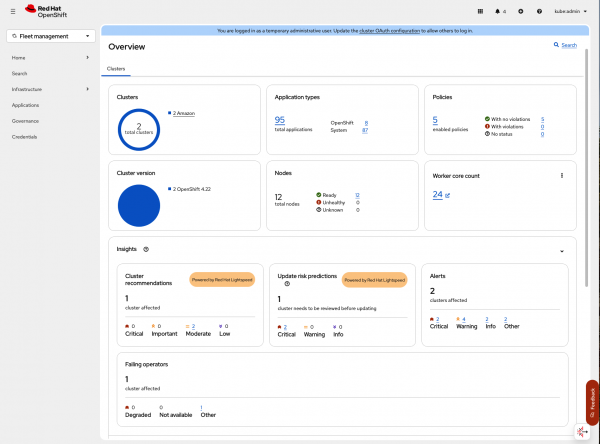Click Powered by Red Hat Lightspeed badge in Update risk
600x444 pixels.
coord(375,280)
